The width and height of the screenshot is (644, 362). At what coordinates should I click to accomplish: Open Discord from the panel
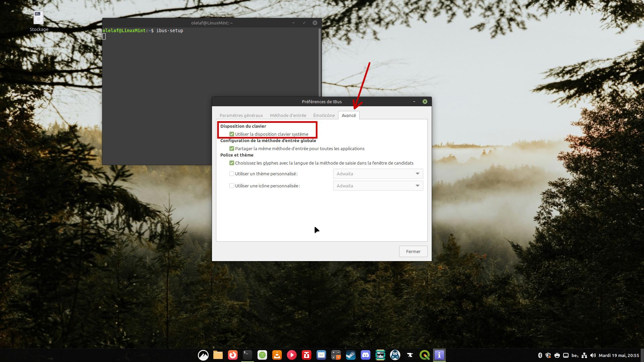click(366, 355)
